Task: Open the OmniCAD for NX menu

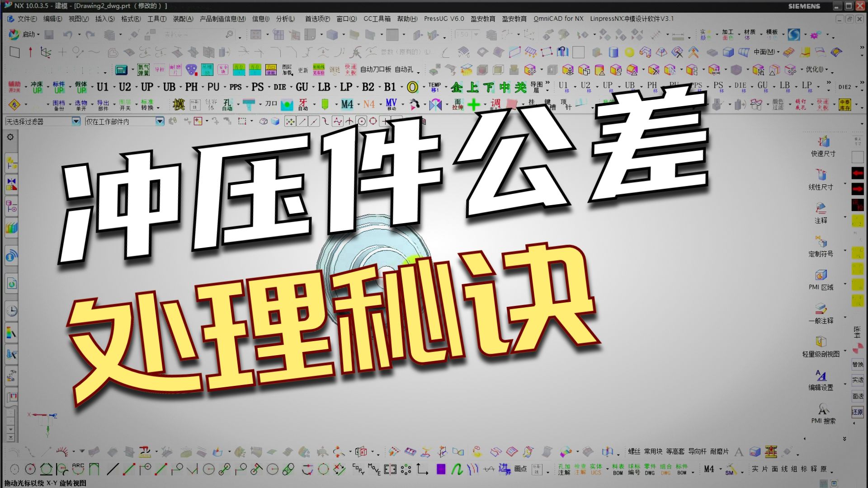Action: (558, 19)
